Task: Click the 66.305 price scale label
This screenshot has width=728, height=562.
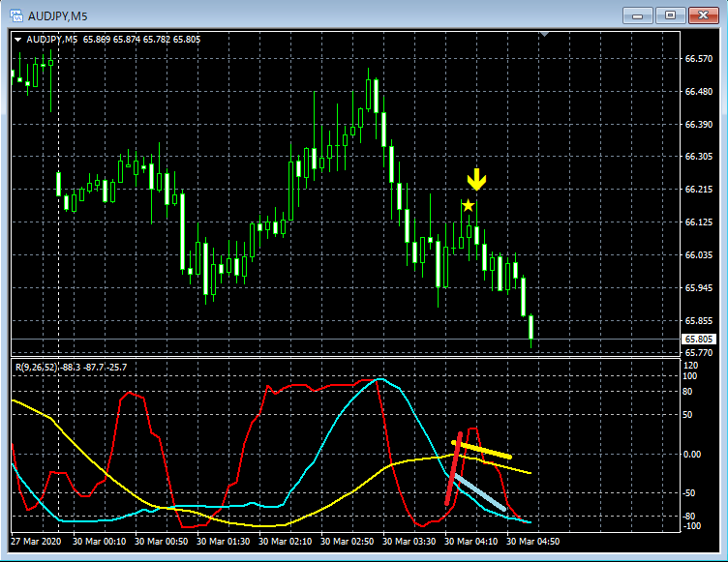Action: (x=699, y=157)
